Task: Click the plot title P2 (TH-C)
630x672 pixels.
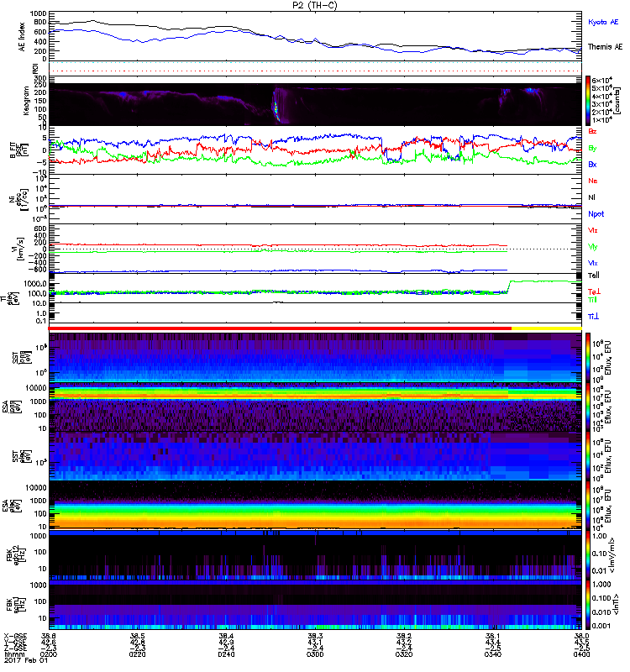Action: [315, 5]
